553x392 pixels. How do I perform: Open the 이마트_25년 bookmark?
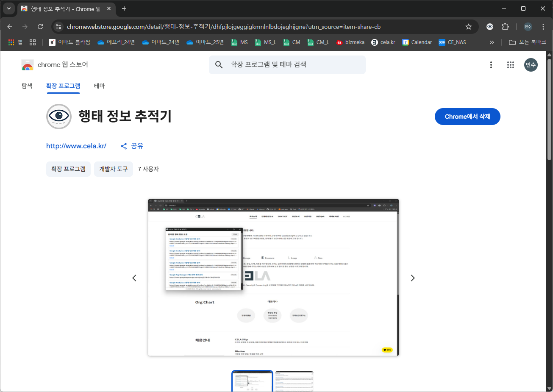tap(205, 42)
